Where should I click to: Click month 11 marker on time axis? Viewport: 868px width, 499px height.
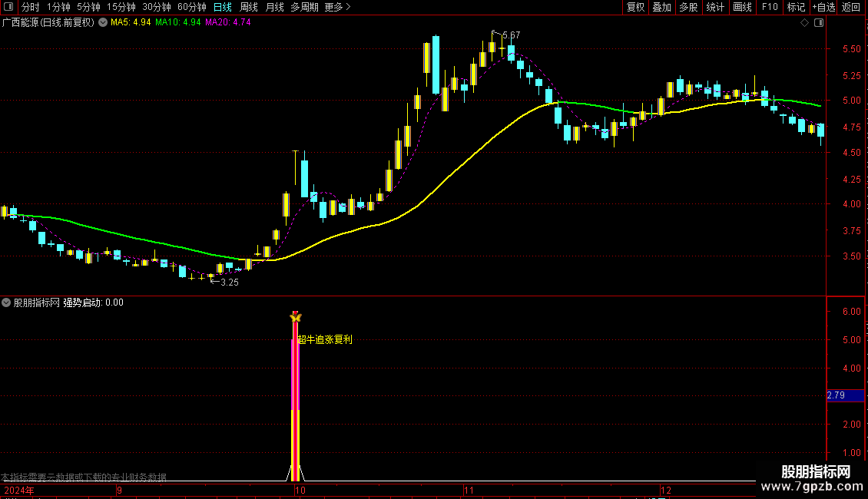click(x=469, y=491)
